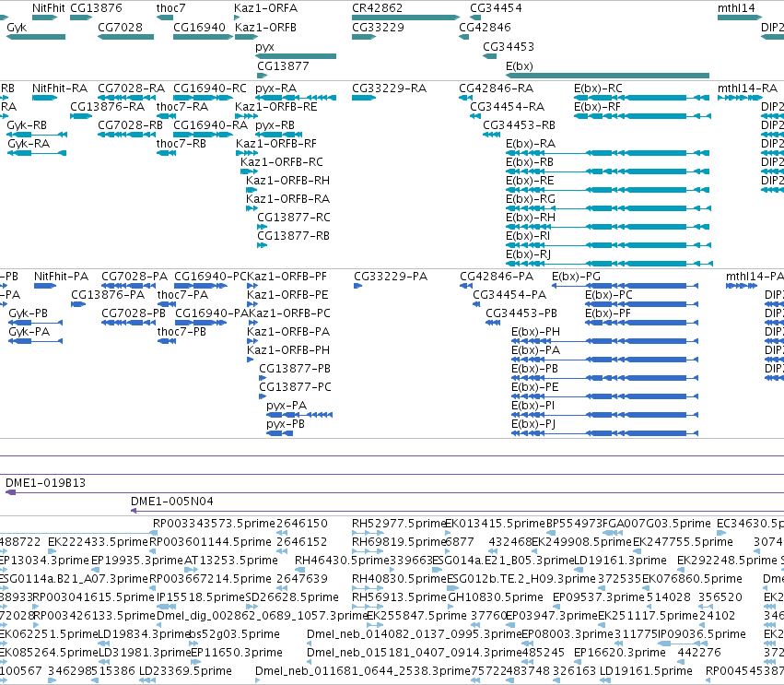Click the DME1-005N04 BAC label

point(172,502)
